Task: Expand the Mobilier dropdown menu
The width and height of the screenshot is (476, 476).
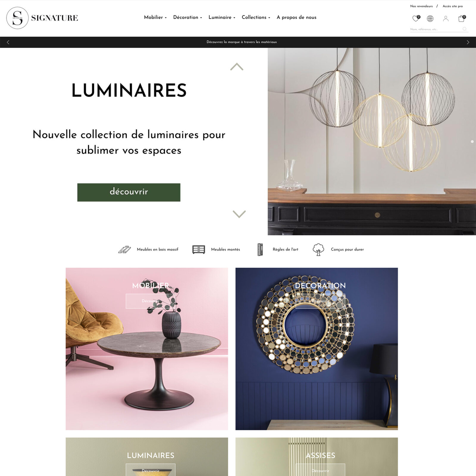Action: pos(155,17)
